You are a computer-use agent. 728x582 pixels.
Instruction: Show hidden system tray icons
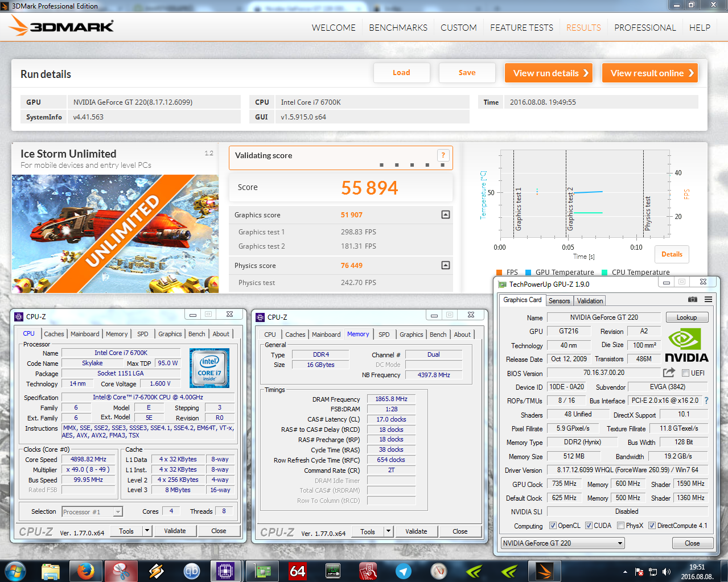point(625,571)
